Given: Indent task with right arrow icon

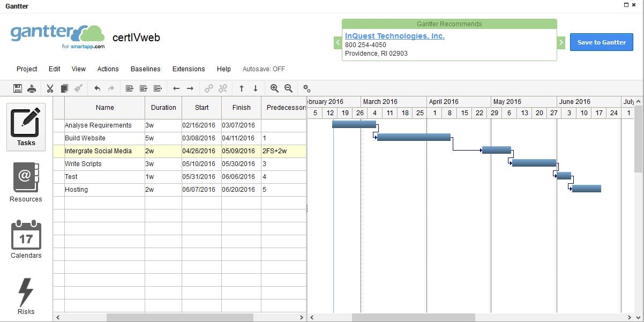Looking at the screenshot, I should pyautogui.click(x=190, y=88).
